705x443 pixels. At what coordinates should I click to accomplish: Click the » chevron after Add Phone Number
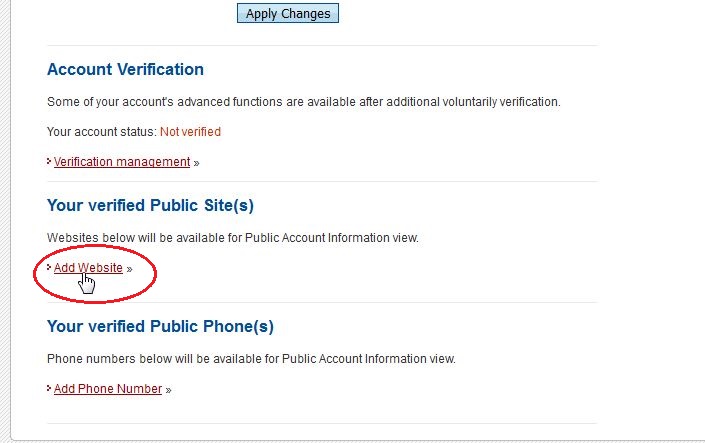pos(168,390)
